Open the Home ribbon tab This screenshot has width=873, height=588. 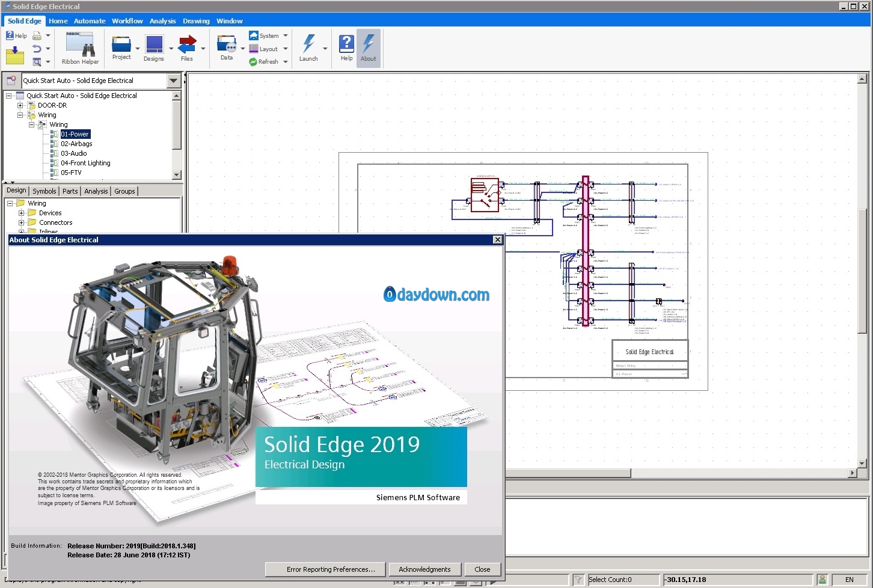coord(58,20)
